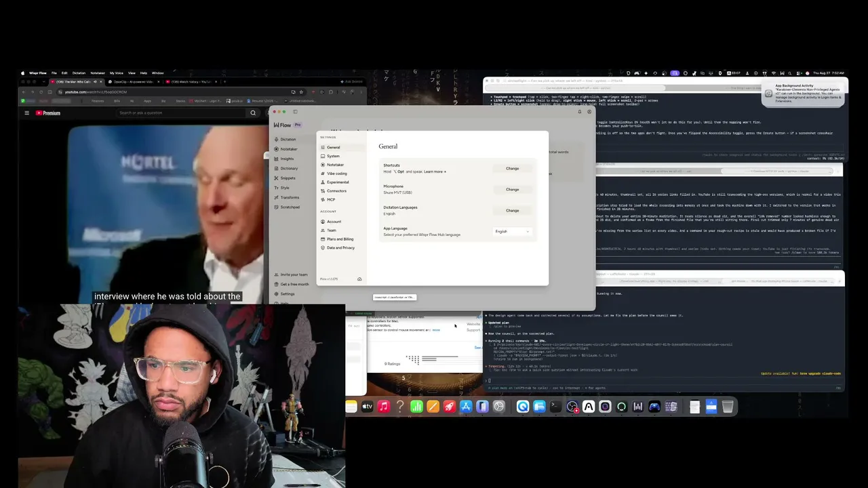Switch to The Man Who Called browser tab
This screenshot has width=868, height=488.
tap(77, 82)
